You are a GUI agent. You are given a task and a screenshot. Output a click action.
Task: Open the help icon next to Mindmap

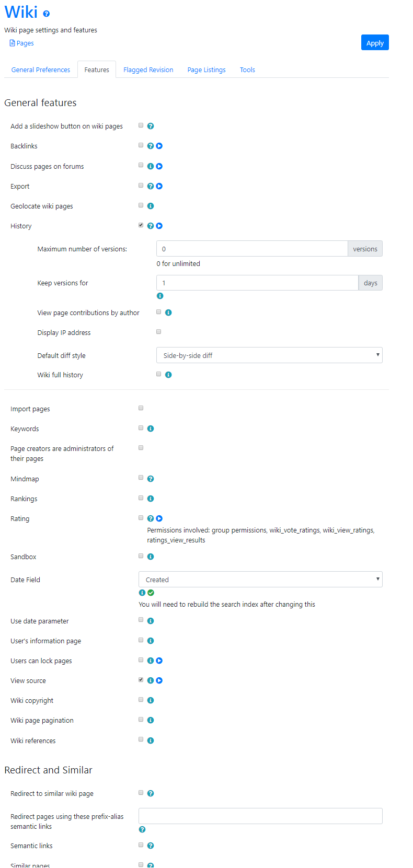click(x=151, y=479)
